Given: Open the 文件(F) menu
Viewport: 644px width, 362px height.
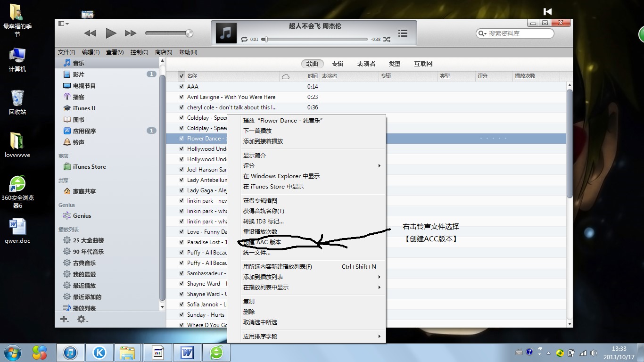Looking at the screenshot, I should (x=66, y=52).
